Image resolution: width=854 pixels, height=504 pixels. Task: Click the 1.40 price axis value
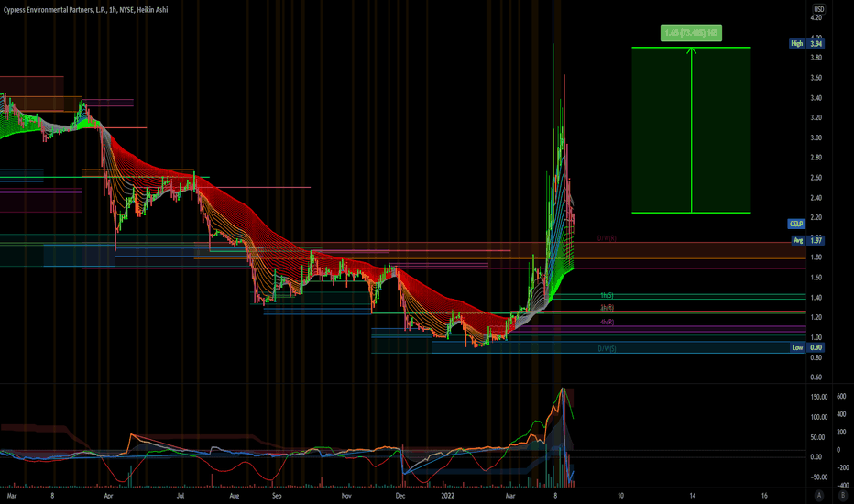coord(816,298)
